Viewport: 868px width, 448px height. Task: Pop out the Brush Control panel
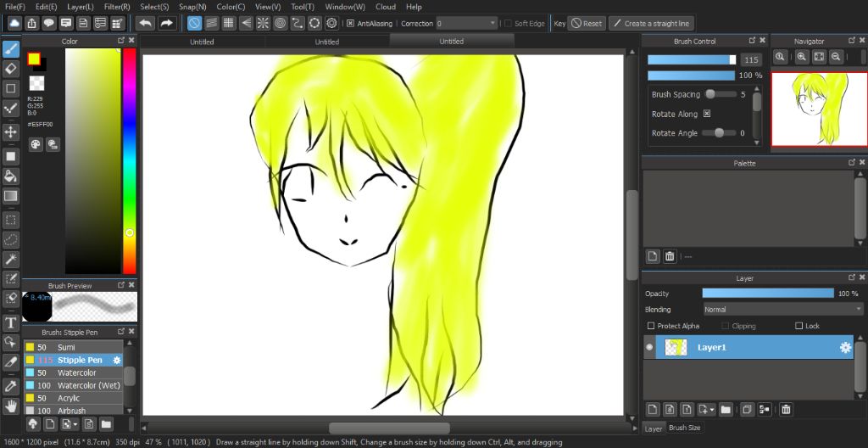[752, 41]
